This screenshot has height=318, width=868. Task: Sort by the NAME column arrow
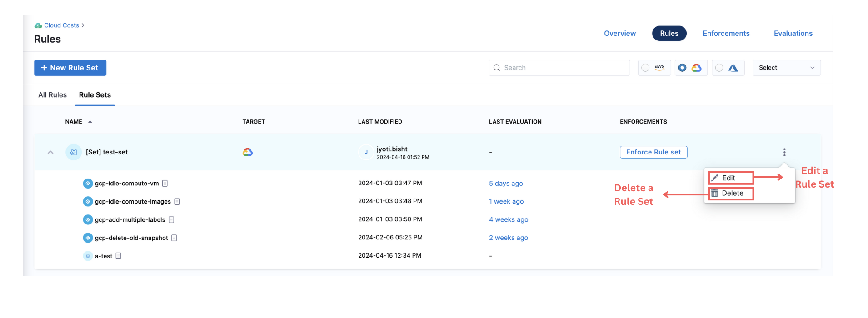[90, 122]
